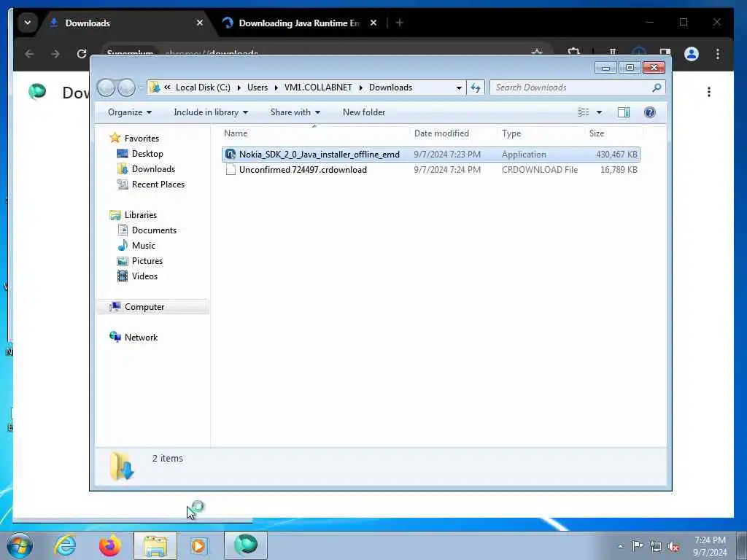Open the browser tab search dropdown

(x=28, y=23)
